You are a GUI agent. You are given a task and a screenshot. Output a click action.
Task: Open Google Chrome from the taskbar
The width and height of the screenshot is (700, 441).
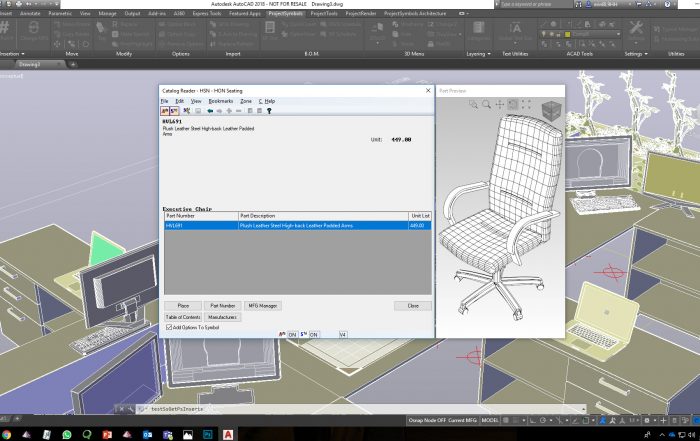point(6,434)
